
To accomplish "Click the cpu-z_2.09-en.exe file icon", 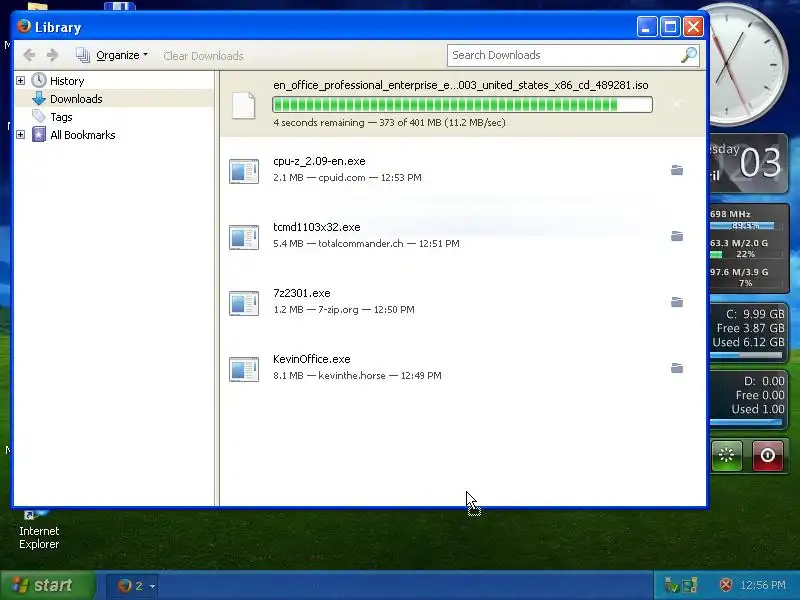I will 244,171.
